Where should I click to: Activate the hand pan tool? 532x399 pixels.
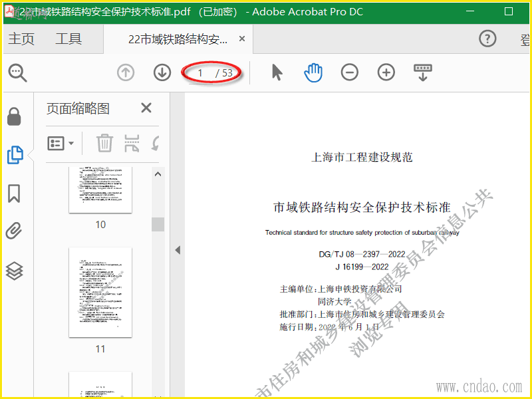[313, 72]
